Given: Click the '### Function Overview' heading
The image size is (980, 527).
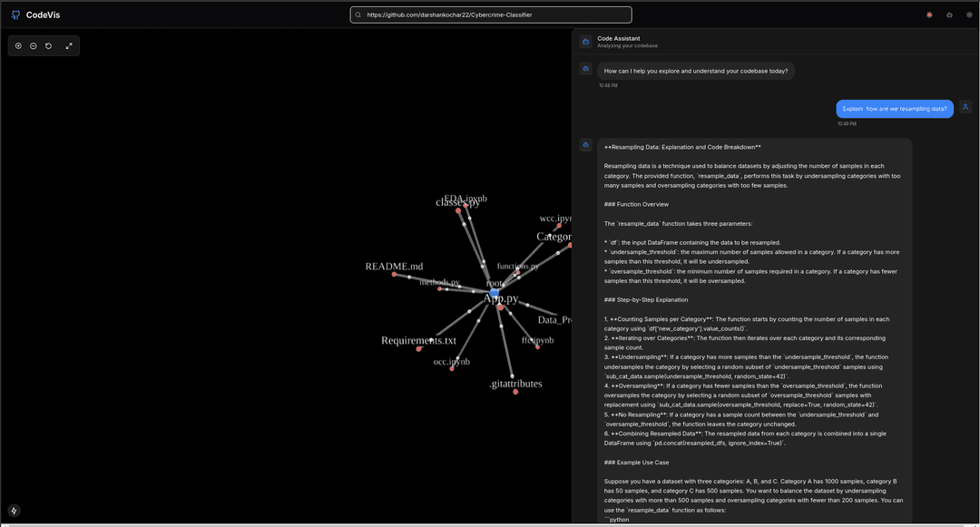Looking at the screenshot, I should click(636, 204).
